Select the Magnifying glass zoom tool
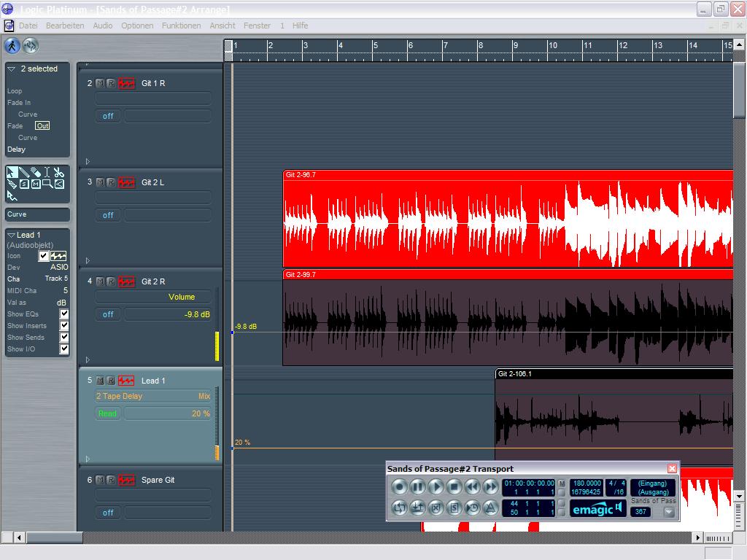 pos(47,184)
